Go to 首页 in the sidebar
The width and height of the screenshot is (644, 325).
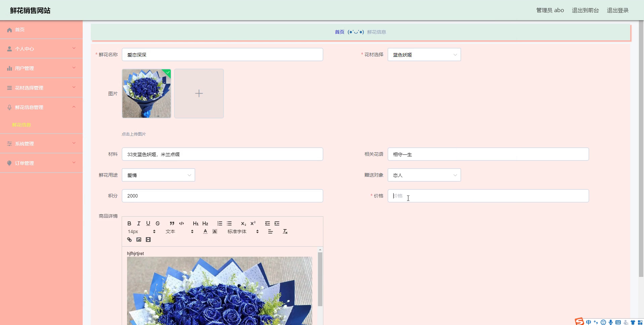point(41,30)
